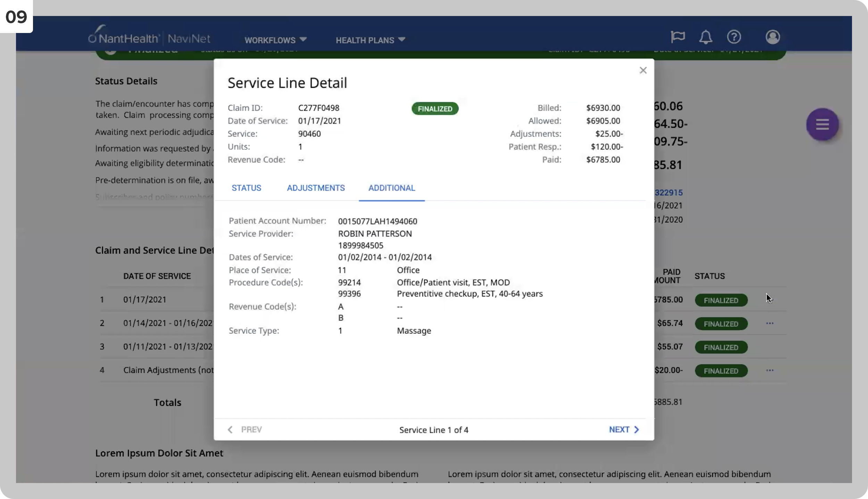868x499 pixels.
Task: Click Patient Resp. amount $120.00-
Action: (x=607, y=147)
